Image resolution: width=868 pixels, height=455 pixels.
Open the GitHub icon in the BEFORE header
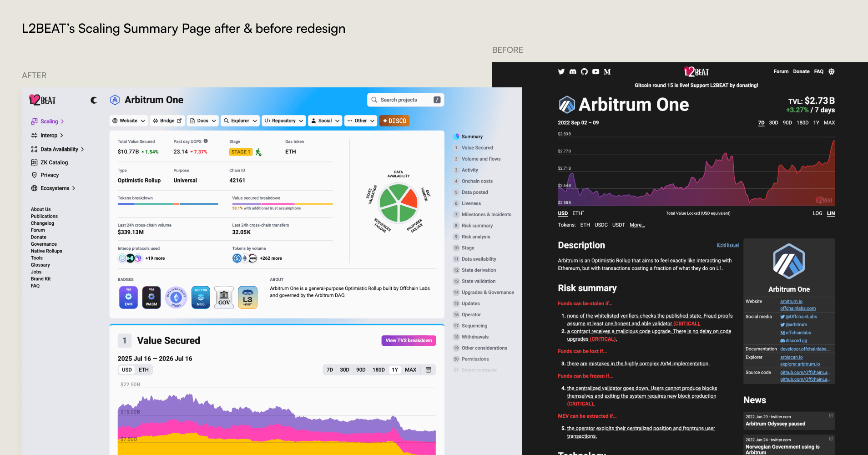(584, 72)
